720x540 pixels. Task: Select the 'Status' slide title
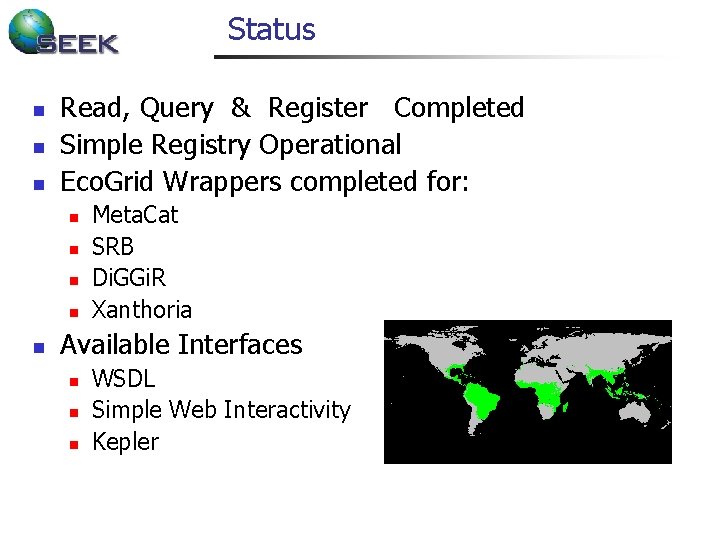pyautogui.click(x=271, y=29)
